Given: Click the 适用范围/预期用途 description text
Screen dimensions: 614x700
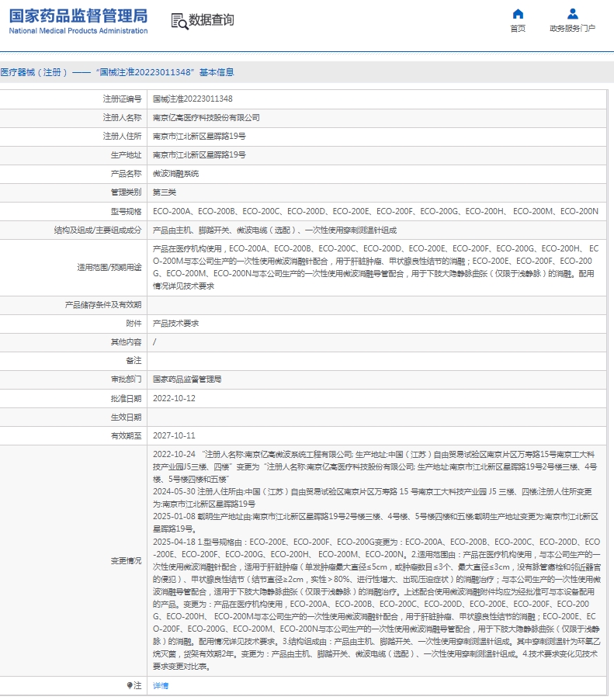Looking at the screenshot, I should click(376, 268).
